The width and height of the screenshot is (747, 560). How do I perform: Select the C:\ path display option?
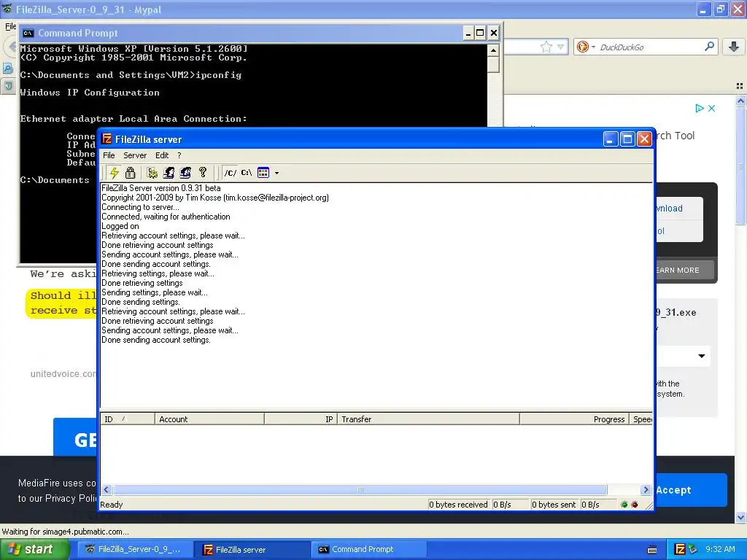247,172
